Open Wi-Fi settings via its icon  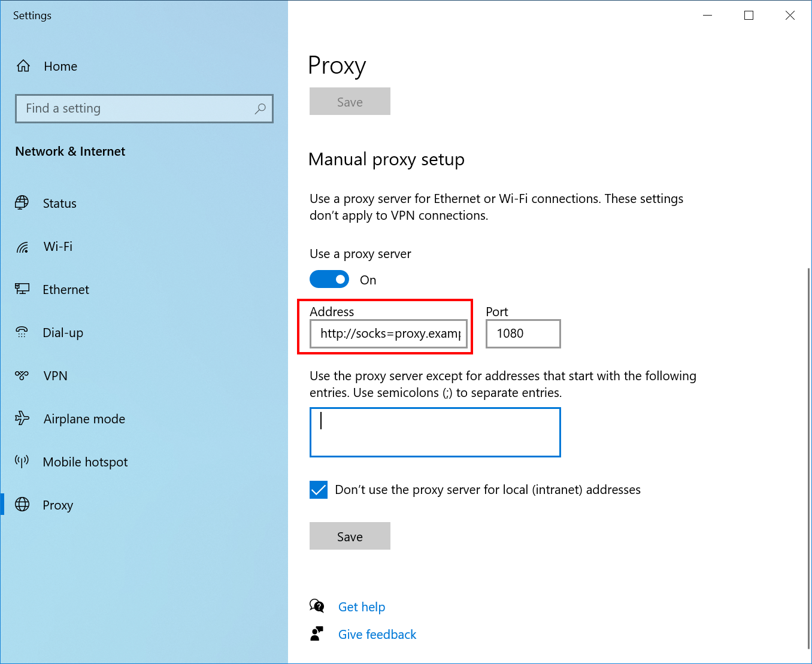[x=22, y=246]
